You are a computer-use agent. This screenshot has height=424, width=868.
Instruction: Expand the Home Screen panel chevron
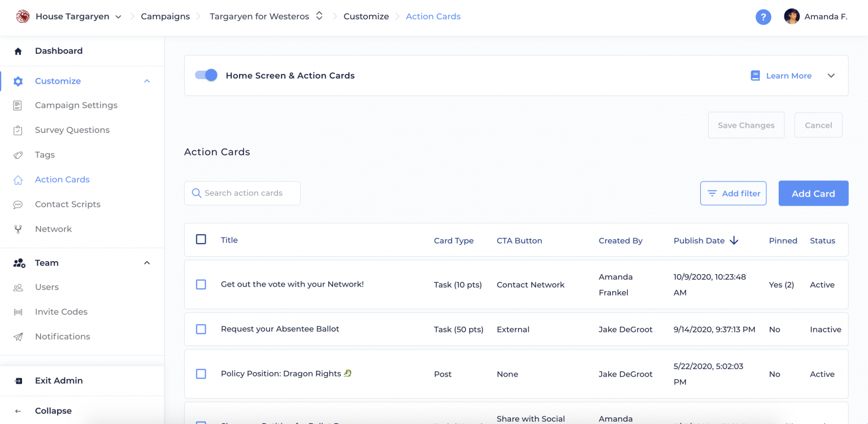[x=831, y=76]
